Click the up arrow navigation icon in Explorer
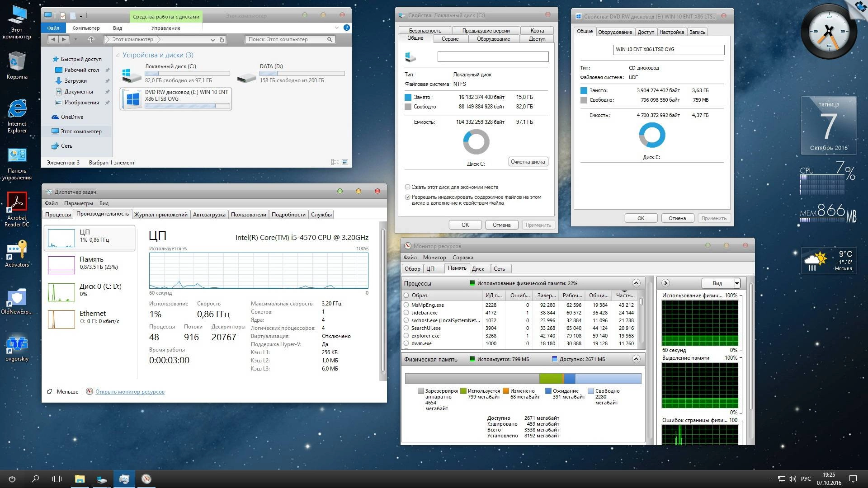The image size is (868, 488). 91,39
